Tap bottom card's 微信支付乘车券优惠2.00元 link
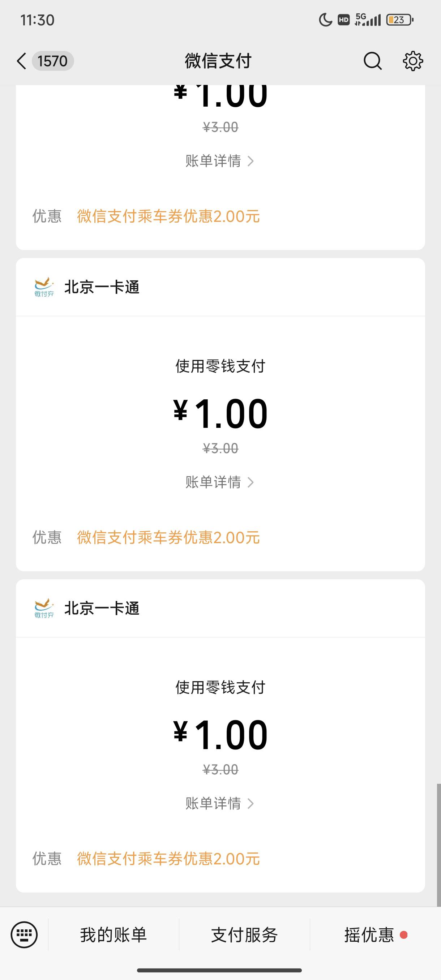This screenshot has height=980, width=441. click(168, 859)
